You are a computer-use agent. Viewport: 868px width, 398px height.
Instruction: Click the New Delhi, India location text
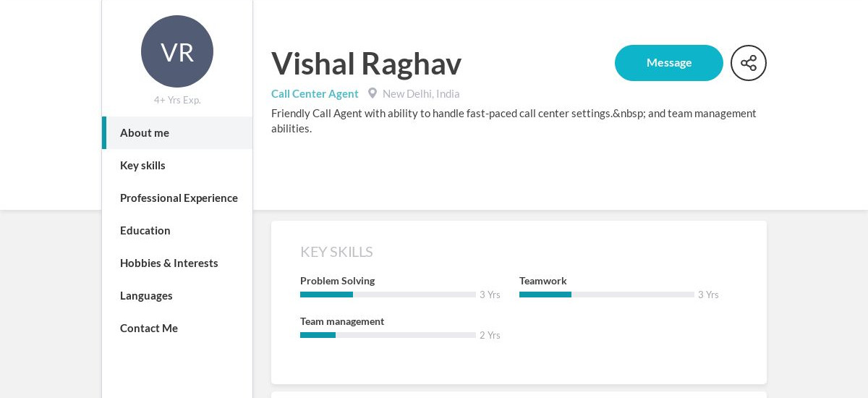click(x=421, y=94)
